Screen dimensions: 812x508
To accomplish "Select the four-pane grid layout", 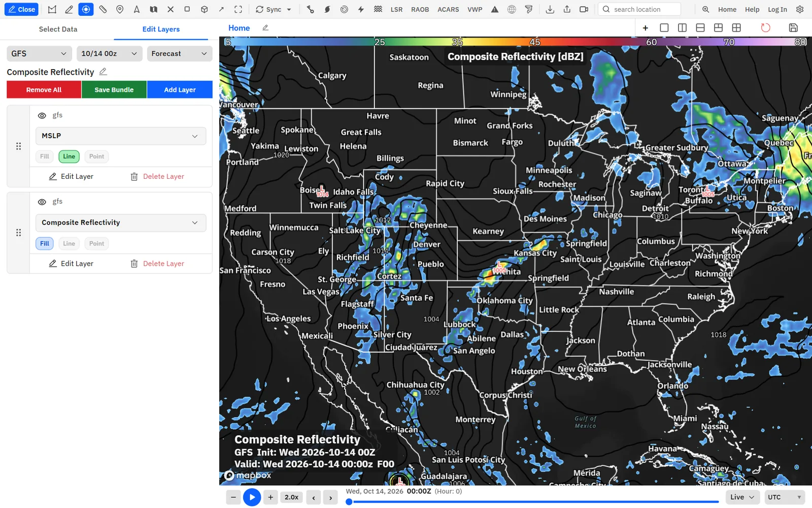I will [736, 28].
